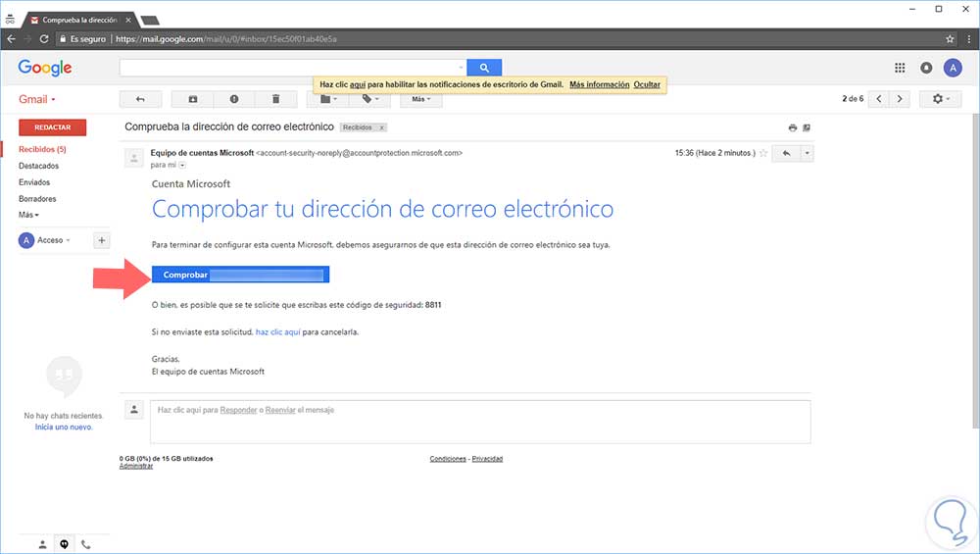The width and height of the screenshot is (980, 554).
Task: Open the Borradores folder
Action: (x=37, y=199)
